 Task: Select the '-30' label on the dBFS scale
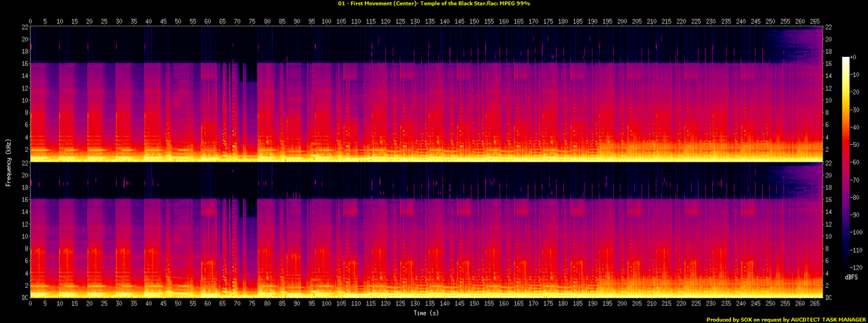856,110
